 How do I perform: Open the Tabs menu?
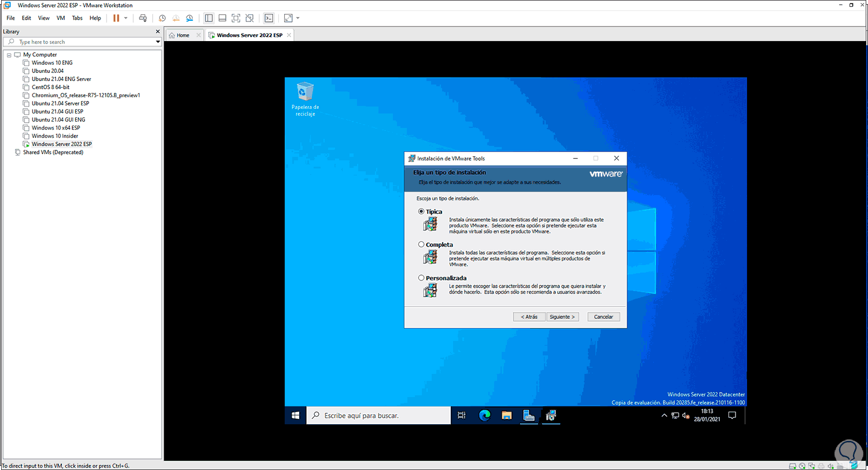[x=77, y=18]
